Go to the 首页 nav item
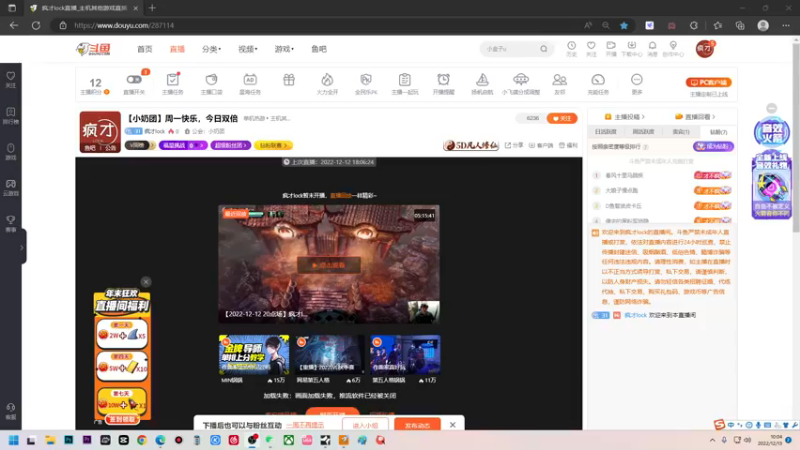This screenshot has width=800, height=450. 144,49
